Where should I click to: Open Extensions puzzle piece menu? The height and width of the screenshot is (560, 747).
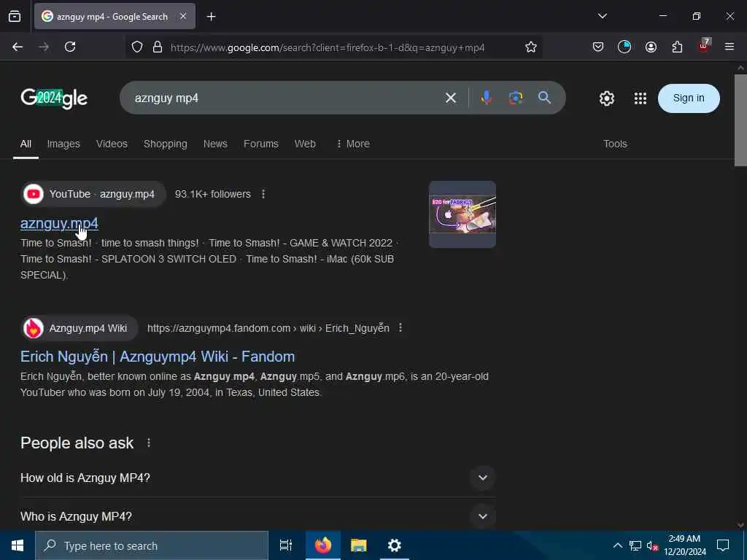(x=677, y=47)
